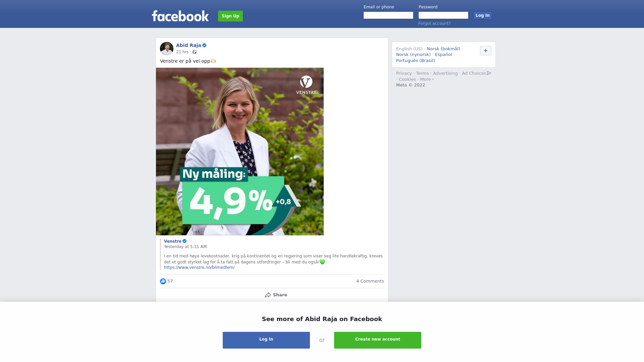644x362 pixels.
Task: Click the green Sign Up button
Action: click(x=230, y=16)
